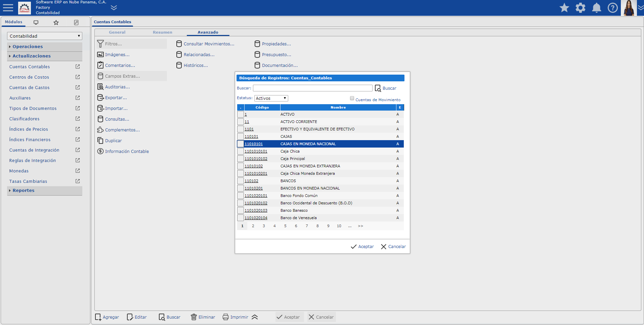The height and width of the screenshot is (325, 644).
Task: Click the help question mark icon
Action: click(612, 8)
